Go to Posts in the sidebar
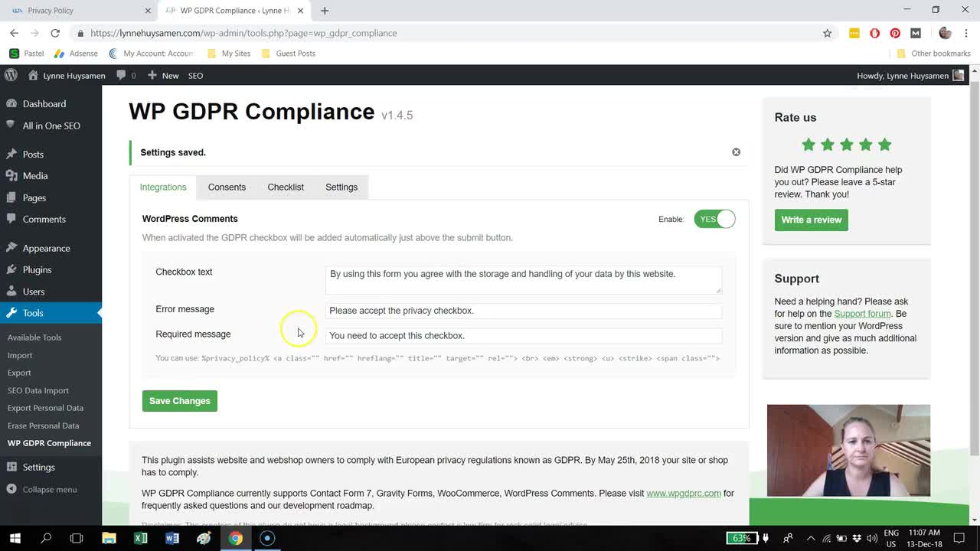This screenshot has width=980, height=551. tap(33, 154)
